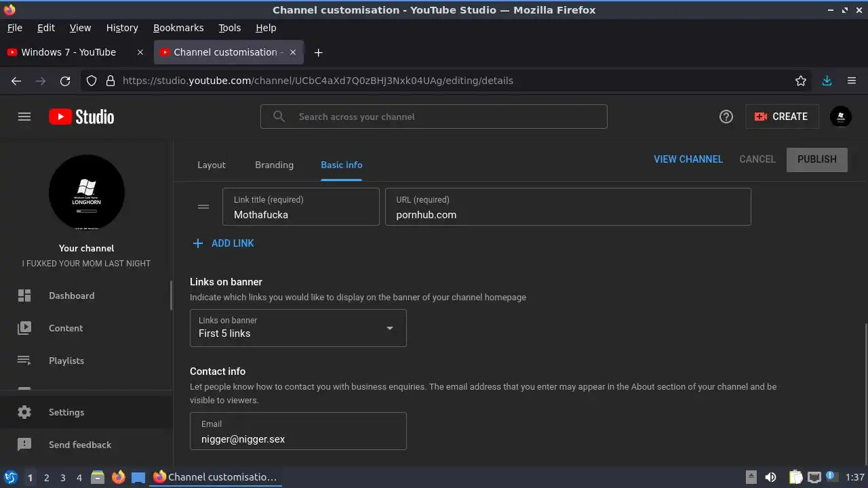Click VIEW CHANNEL link
This screenshot has width=868, height=488.
[x=688, y=159]
